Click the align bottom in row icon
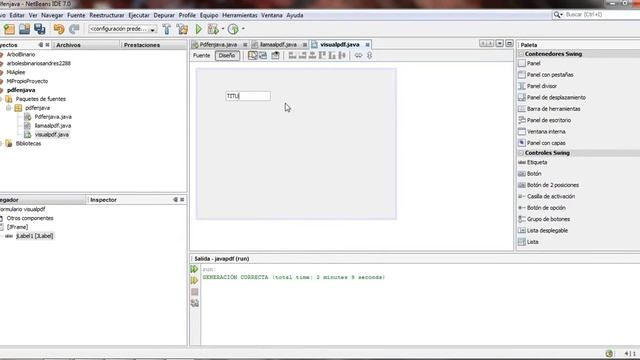Screen dimensions: 640x360 coord(332,55)
